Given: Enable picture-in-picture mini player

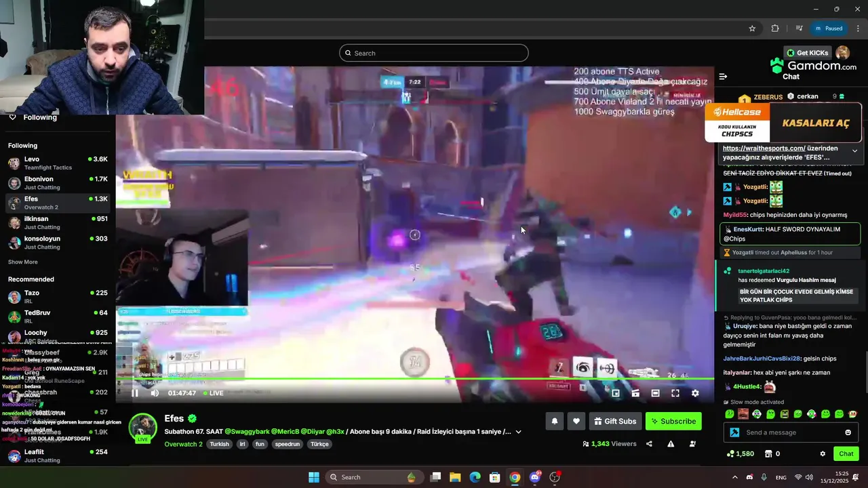Looking at the screenshot, I should pos(616,393).
